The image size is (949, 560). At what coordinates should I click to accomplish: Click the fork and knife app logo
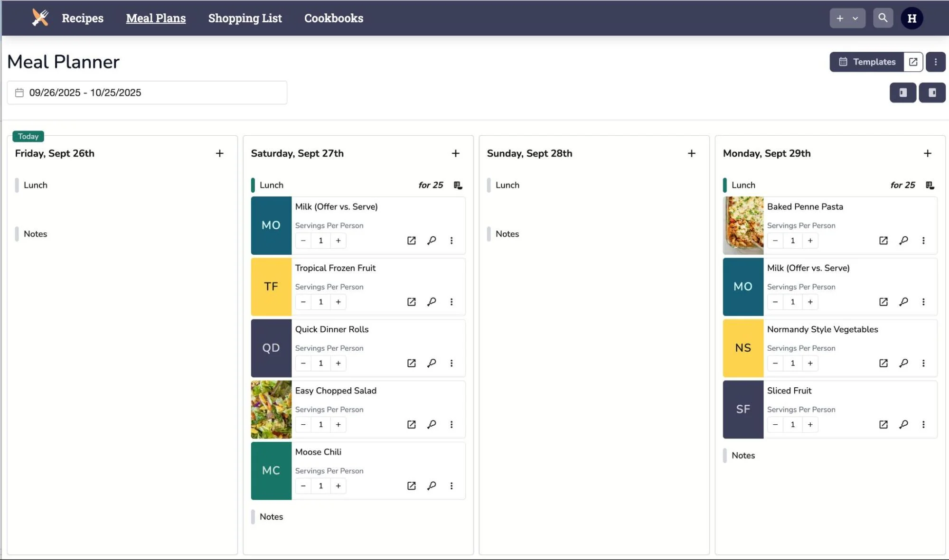[40, 18]
